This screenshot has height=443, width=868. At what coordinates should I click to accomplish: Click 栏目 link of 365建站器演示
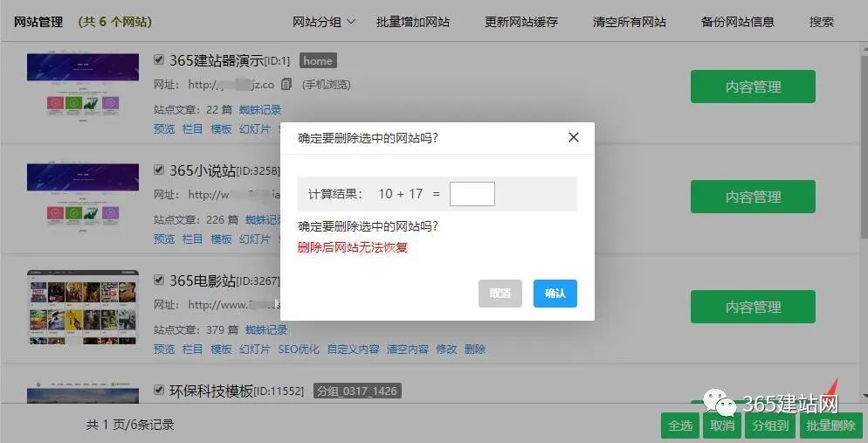pos(192,129)
